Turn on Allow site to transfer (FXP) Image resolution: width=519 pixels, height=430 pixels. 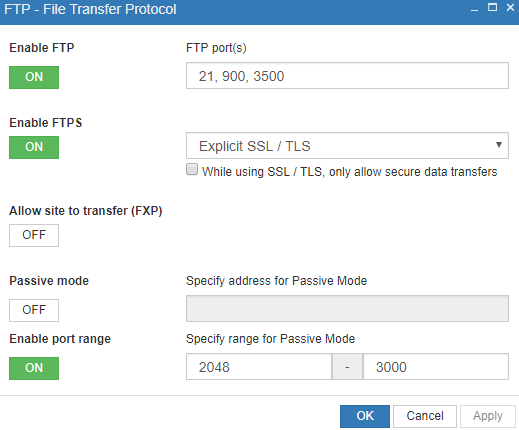click(x=34, y=235)
